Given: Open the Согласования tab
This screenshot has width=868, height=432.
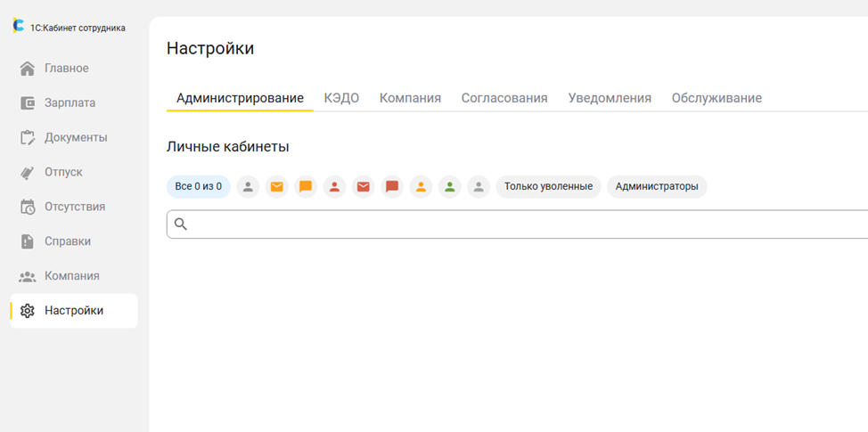Looking at the screenshot, I should click(x=504, y=99).
